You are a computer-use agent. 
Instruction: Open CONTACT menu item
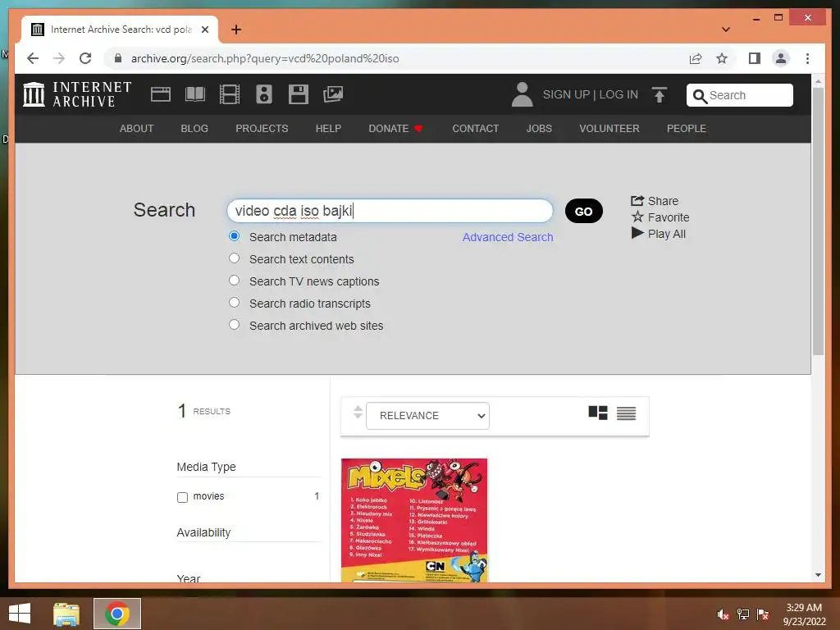(x=476, y=129)
